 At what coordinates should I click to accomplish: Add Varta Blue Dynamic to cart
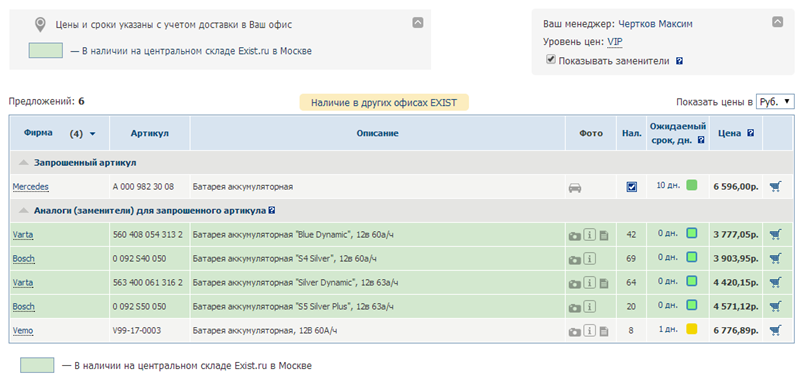click(x=775, y=234)
